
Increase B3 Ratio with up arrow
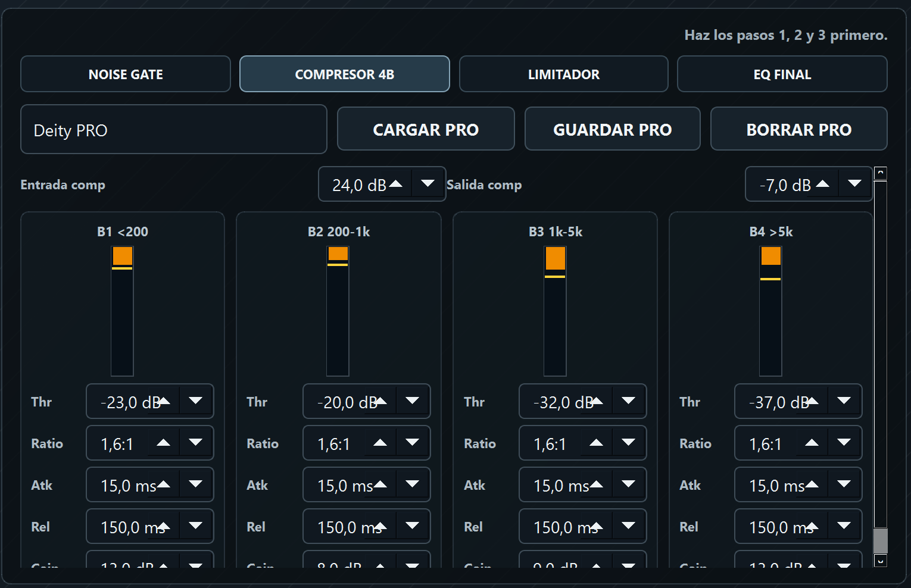tap(597, 443)
